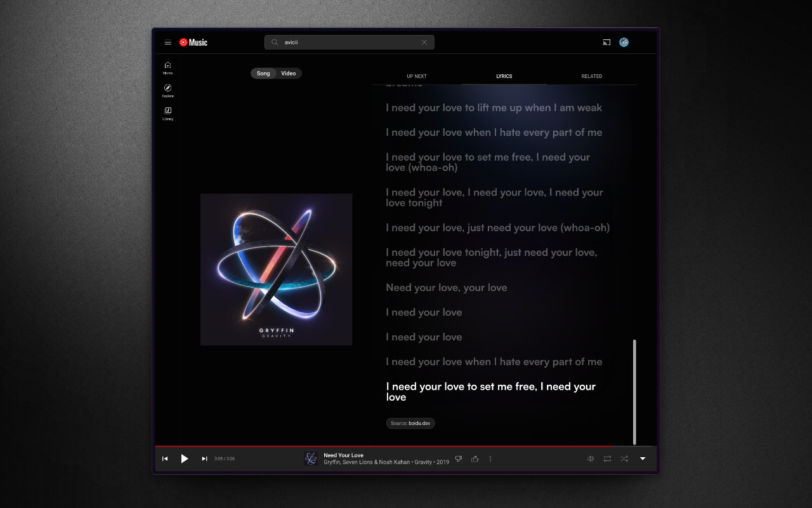This screenshot has height=508, width=812.
Task: Open the three-dot song options menu
Action: [490, 458]
